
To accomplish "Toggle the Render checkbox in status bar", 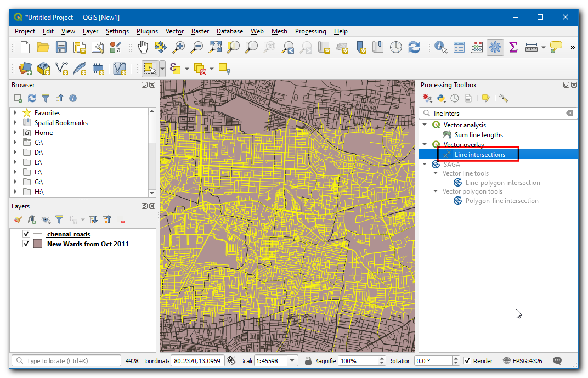I will 467,361.
